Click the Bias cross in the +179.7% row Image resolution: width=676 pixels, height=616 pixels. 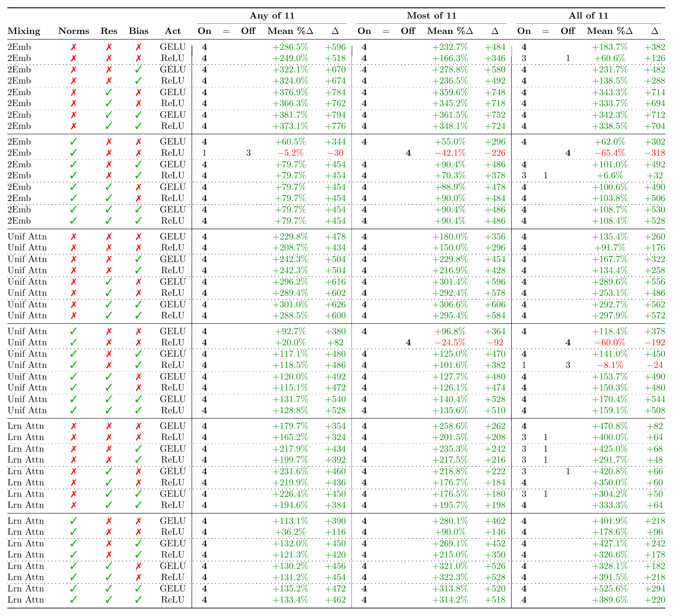(x=138, y=426)
